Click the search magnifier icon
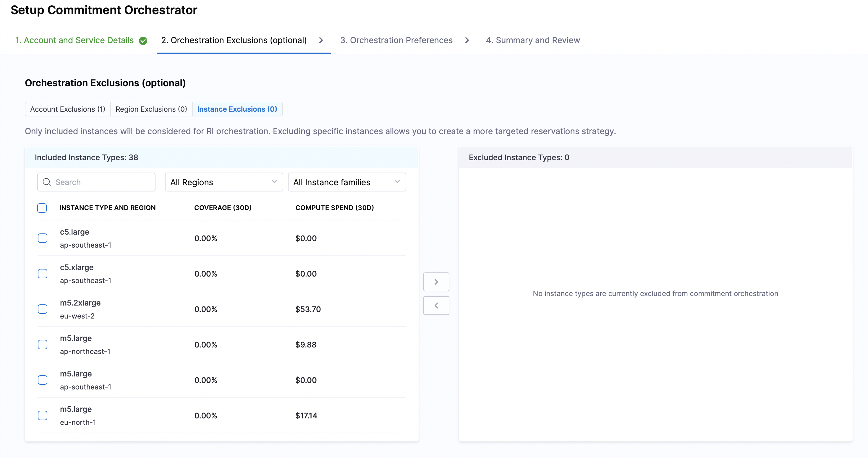 click(47, 182)
